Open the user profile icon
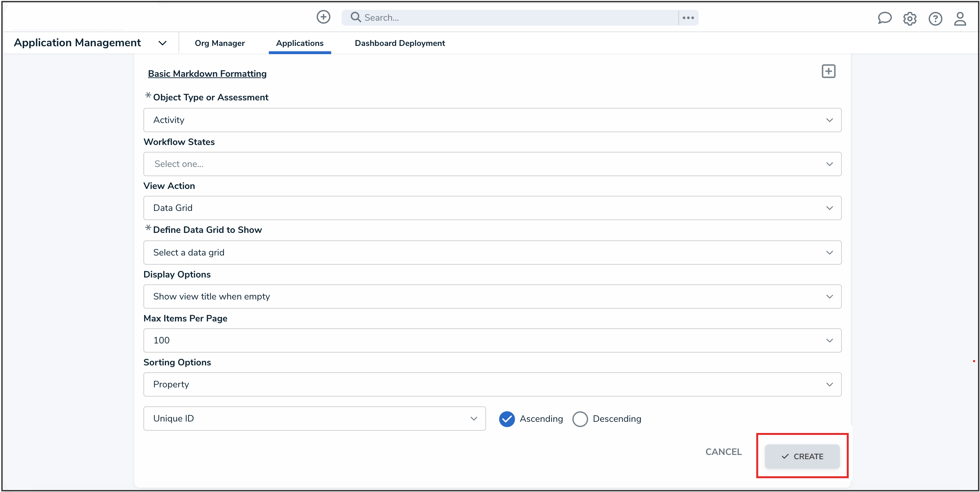This screenshot has width=980, height=492. 960,18
